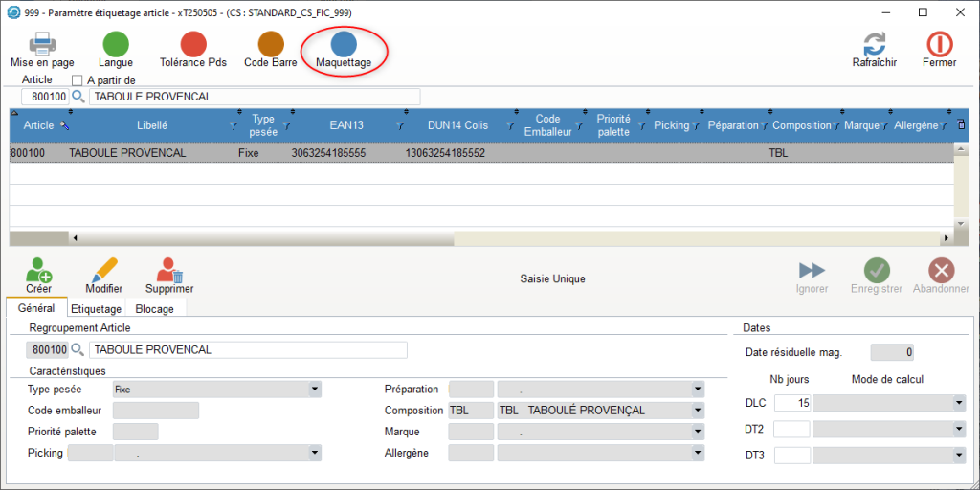This screenshot has width=980, height=490.
Task: Open Tolérance Pds settings
Action: [193, 44]
